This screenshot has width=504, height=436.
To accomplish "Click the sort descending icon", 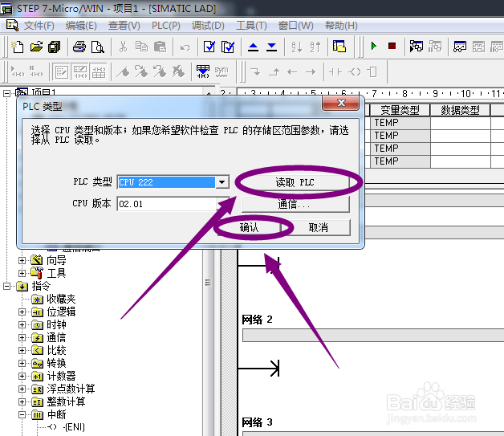I will 315,47.
